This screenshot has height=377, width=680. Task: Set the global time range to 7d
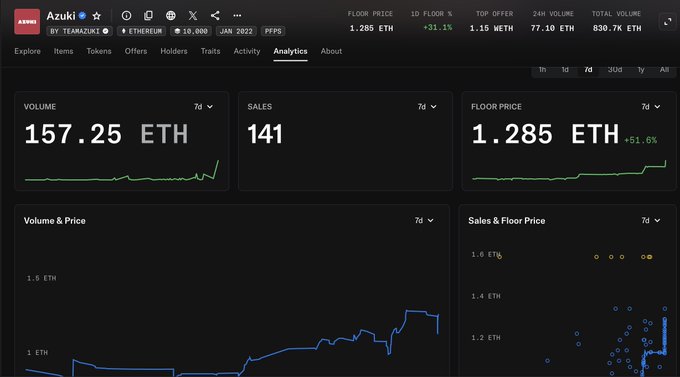(588, 70)
